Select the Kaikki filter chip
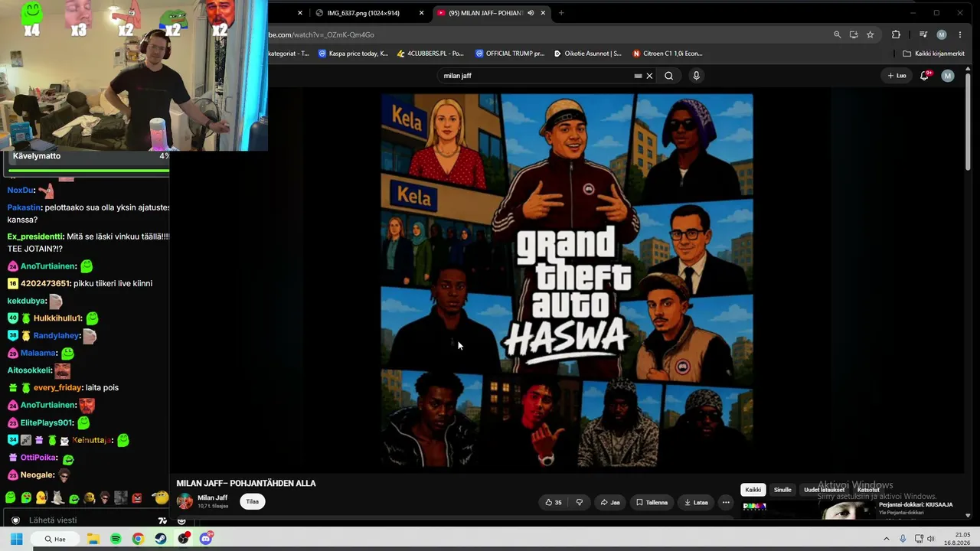 (753, 490)
